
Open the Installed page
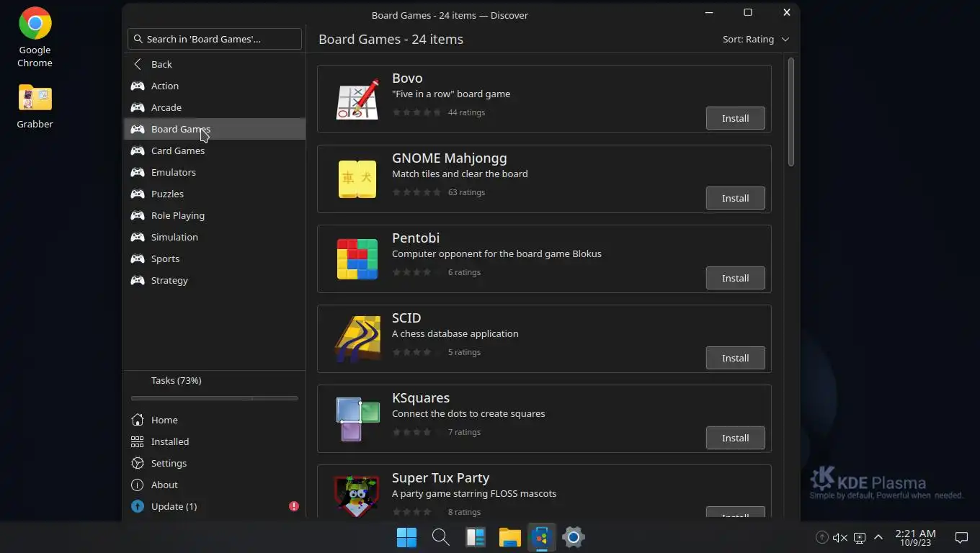tap(214, 441)
